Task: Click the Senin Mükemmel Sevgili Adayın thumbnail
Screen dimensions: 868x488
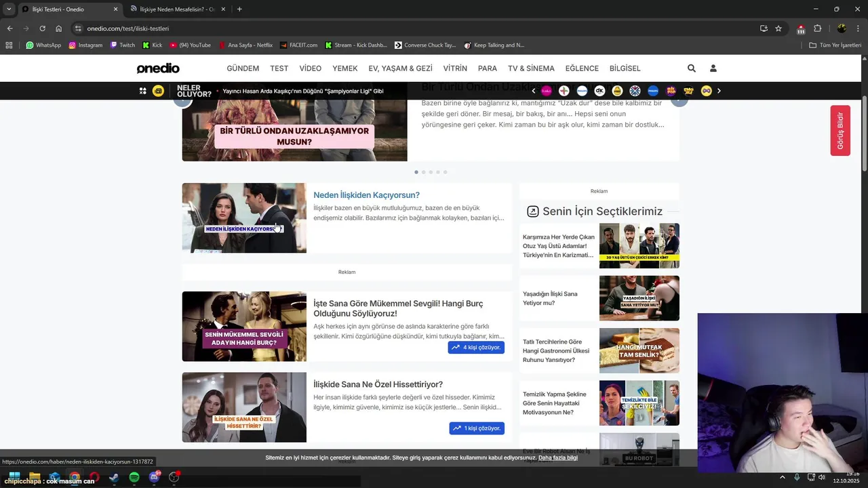Action: pos(244,326)
